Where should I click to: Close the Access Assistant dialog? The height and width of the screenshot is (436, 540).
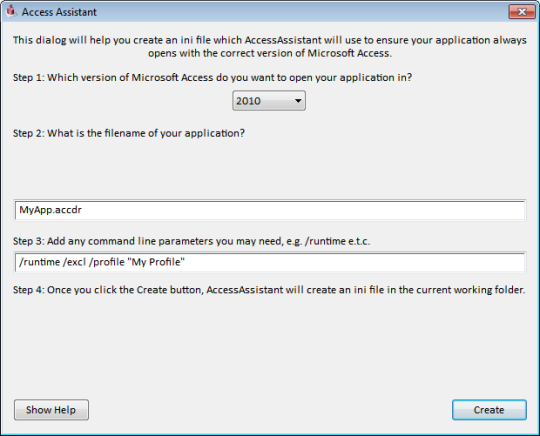click(522, 12)
